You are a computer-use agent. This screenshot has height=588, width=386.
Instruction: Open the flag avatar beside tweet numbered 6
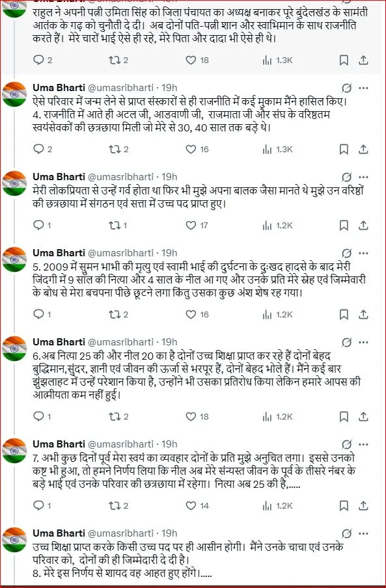point(14,349)
